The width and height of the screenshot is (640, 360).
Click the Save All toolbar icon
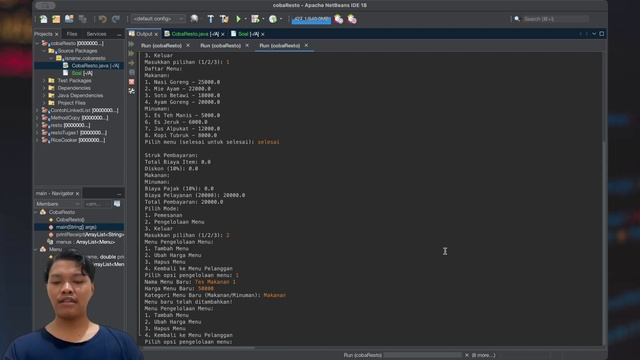(x=82, y=19)
